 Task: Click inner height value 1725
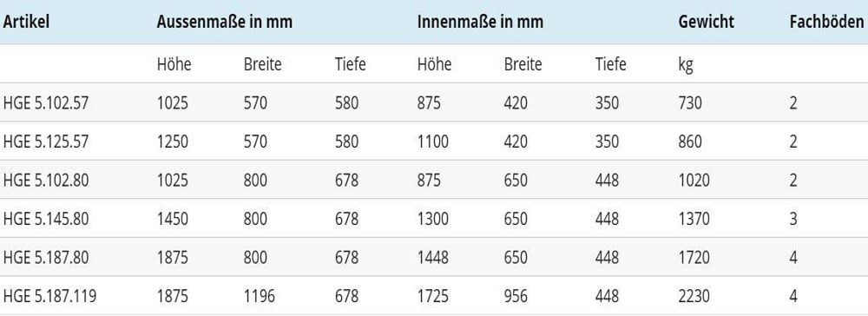(433, 297)
